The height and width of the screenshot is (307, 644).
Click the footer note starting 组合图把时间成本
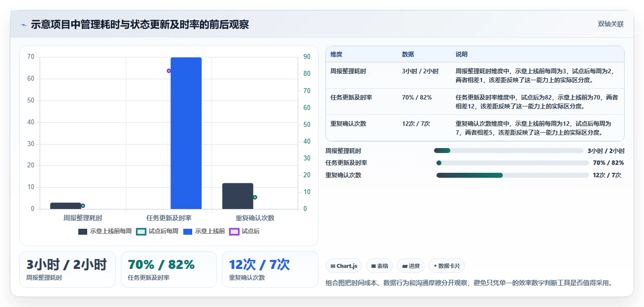[469, 283]
